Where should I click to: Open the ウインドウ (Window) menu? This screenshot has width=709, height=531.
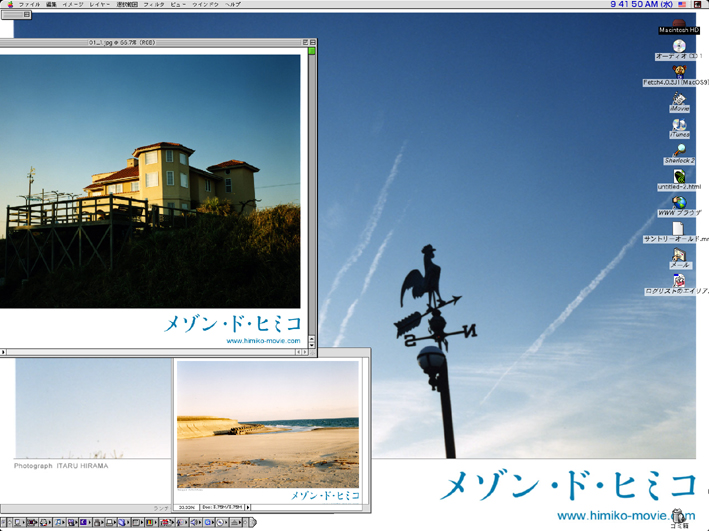(x=205, y=4)
